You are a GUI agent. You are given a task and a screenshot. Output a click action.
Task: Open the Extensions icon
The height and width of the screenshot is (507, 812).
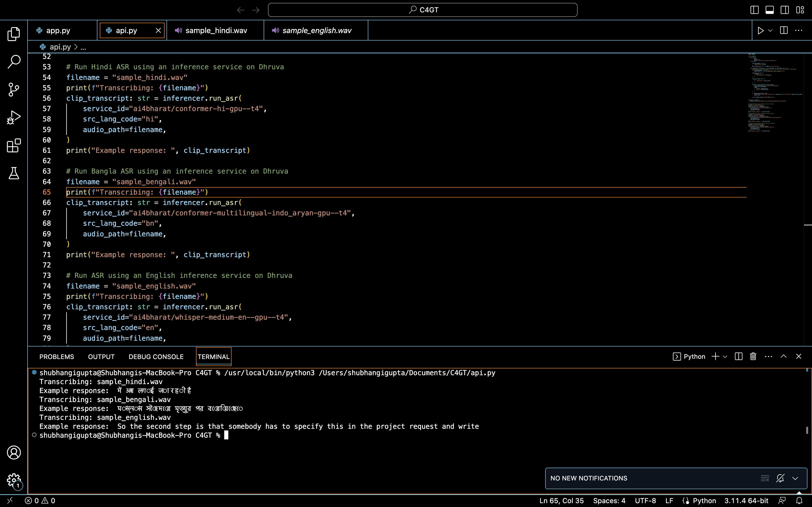14,146
